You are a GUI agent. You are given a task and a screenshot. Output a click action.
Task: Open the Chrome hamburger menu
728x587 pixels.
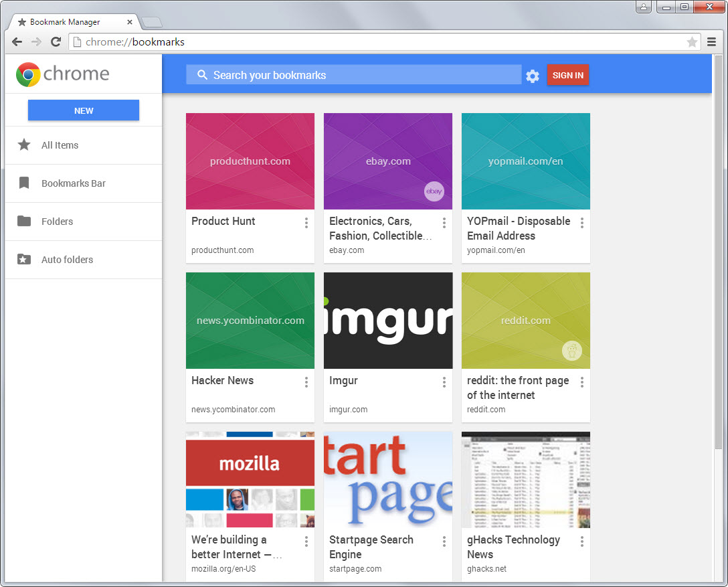(x=711, y=41)
